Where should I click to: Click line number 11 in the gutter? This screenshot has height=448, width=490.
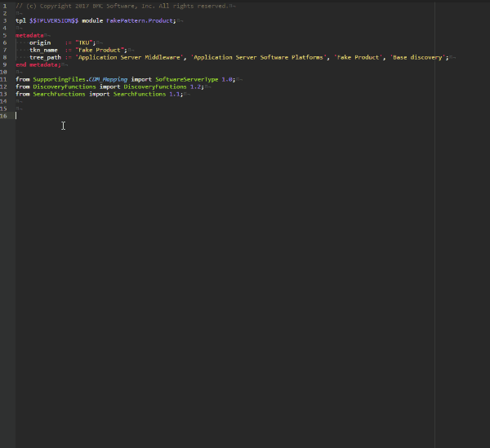click(x=3, y=79)
